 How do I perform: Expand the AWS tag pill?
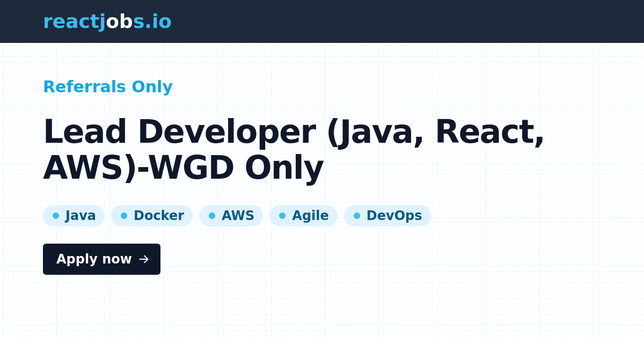(231, 215)
